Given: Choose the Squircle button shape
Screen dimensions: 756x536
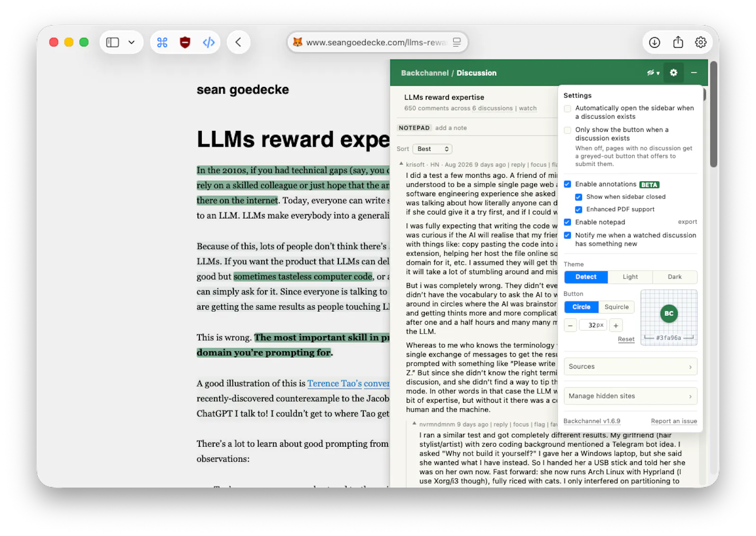Looking at the screenshot, I should [617, 307].
